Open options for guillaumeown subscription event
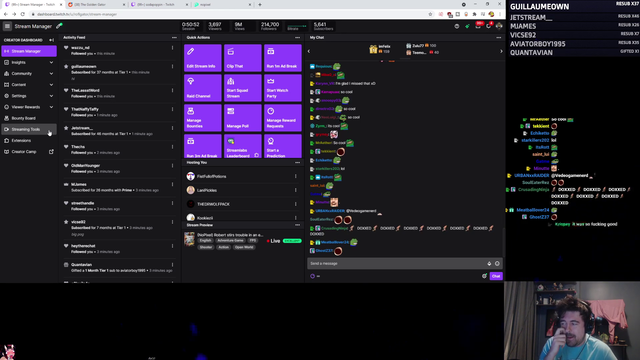This screenshot has width=640, height=360. click(x=172, y=67)
